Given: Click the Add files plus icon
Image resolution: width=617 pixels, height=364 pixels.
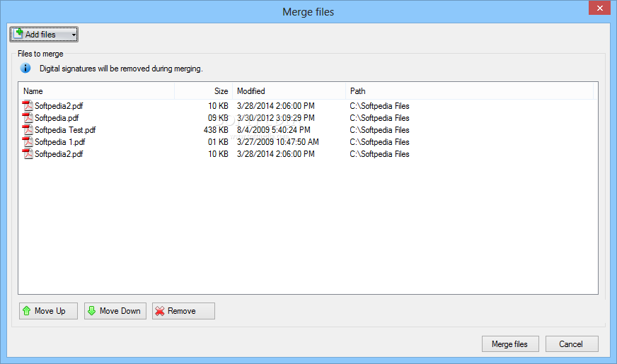Looking at the screenshot, I should [x=18, y=33].
